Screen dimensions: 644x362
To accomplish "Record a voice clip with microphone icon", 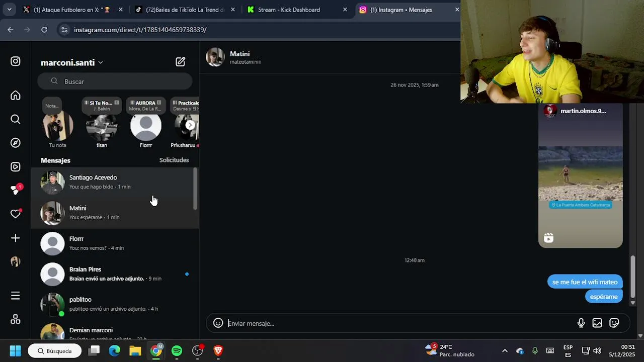I will (581, 323).
